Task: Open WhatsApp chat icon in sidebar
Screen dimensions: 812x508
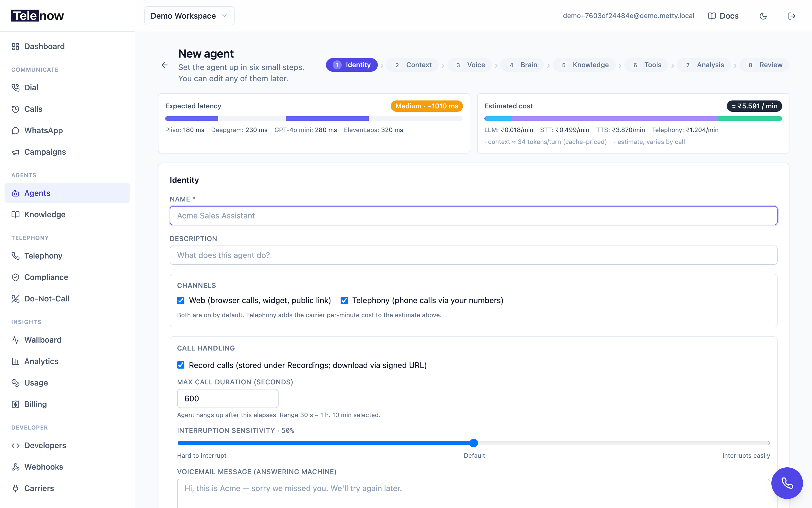Action: pos(16,131)
